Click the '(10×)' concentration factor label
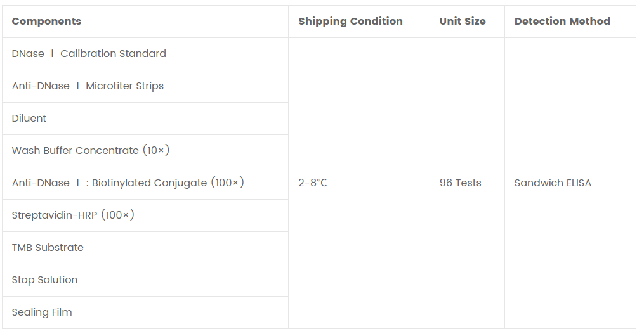This screenshot has width=644, height=334. pos(156,151)
